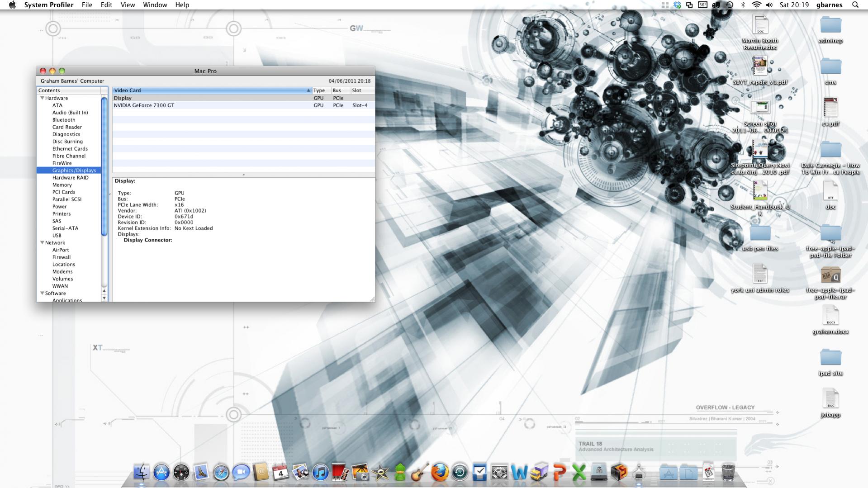Image resolution: width=868 pixels, height=488 pixels.
Task: Open the volume menu bar icon
Action: (x=769, y=5)
